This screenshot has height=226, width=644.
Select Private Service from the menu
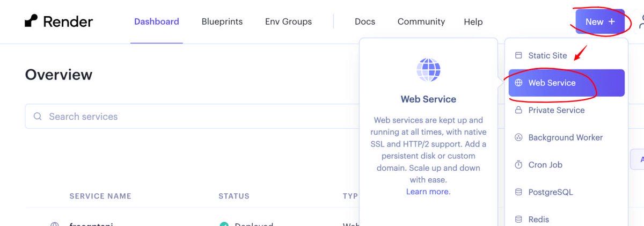(x=556, y=110)
